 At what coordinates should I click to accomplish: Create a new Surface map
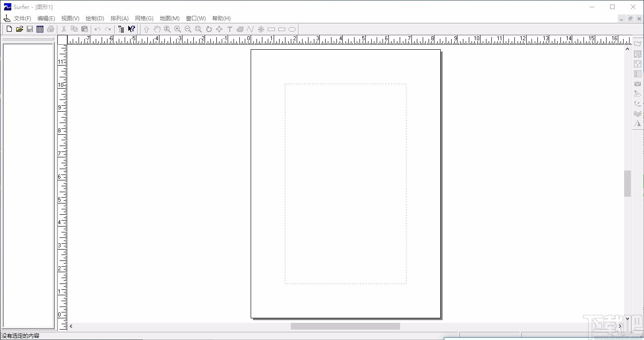pos(638,123)
